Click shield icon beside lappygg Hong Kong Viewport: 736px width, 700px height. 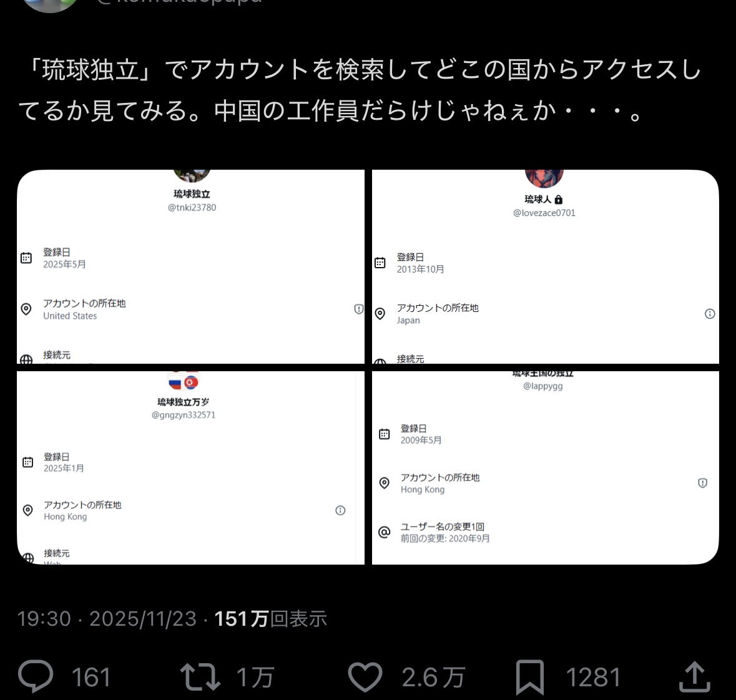point(702,483)
